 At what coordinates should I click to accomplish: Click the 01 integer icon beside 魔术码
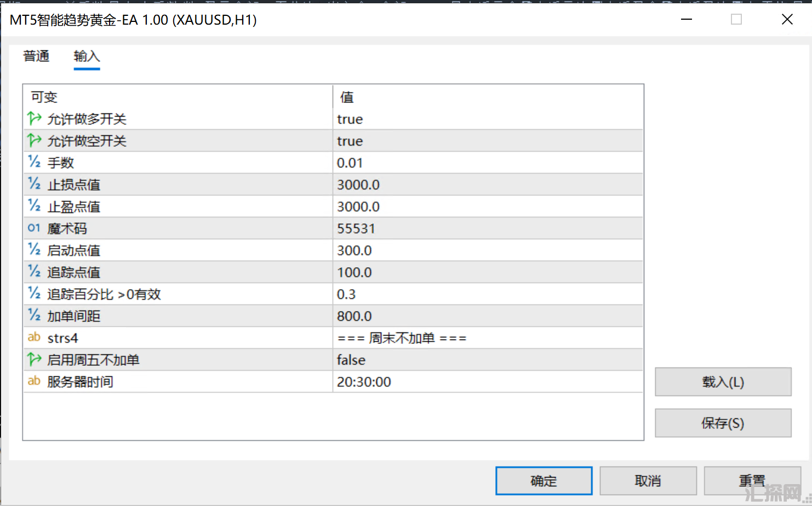(x=34, y=228)
